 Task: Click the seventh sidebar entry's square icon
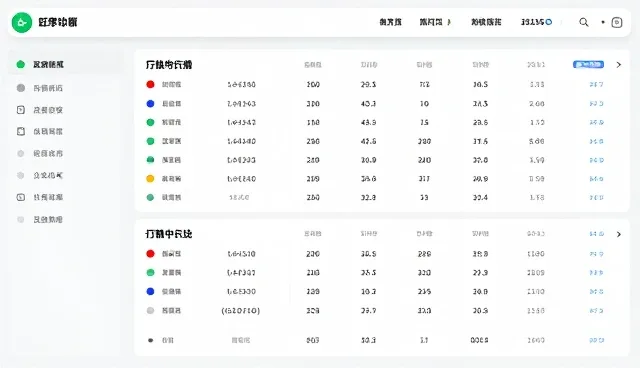(x=21, y=197)
